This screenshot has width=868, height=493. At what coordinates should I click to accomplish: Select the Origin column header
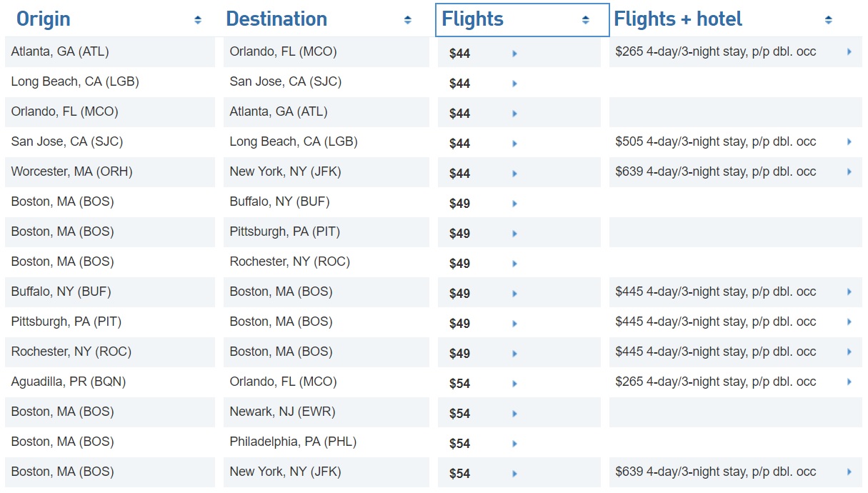(44, 19)
